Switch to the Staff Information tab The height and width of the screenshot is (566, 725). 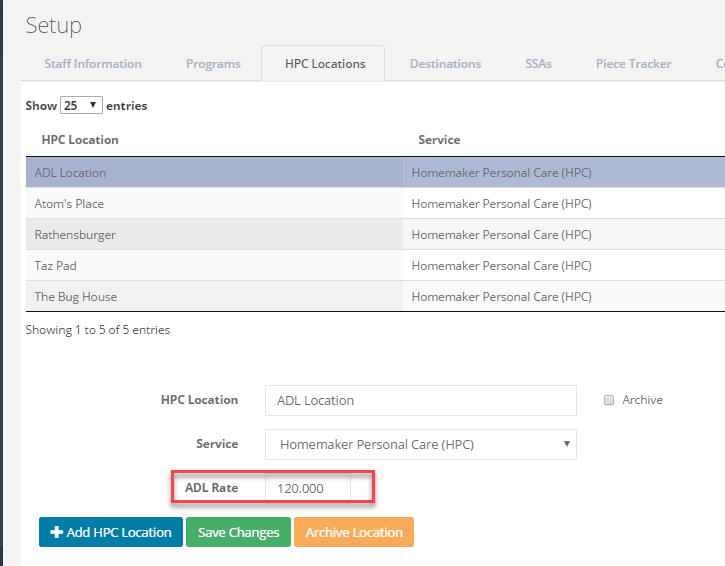93,64
